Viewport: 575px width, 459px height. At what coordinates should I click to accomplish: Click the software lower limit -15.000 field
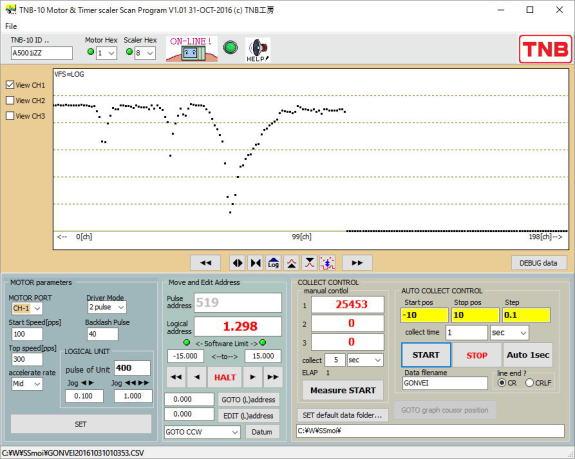point(185,356)
